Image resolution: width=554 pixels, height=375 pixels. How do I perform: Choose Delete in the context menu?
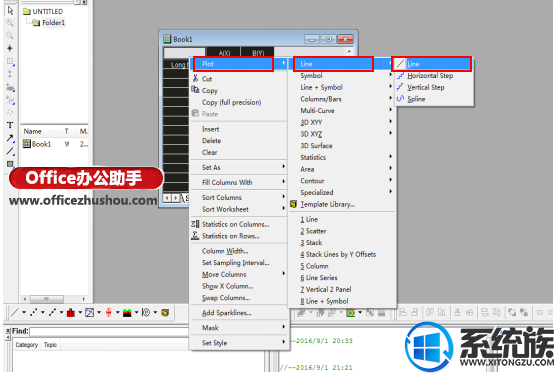tap(238, 141)
